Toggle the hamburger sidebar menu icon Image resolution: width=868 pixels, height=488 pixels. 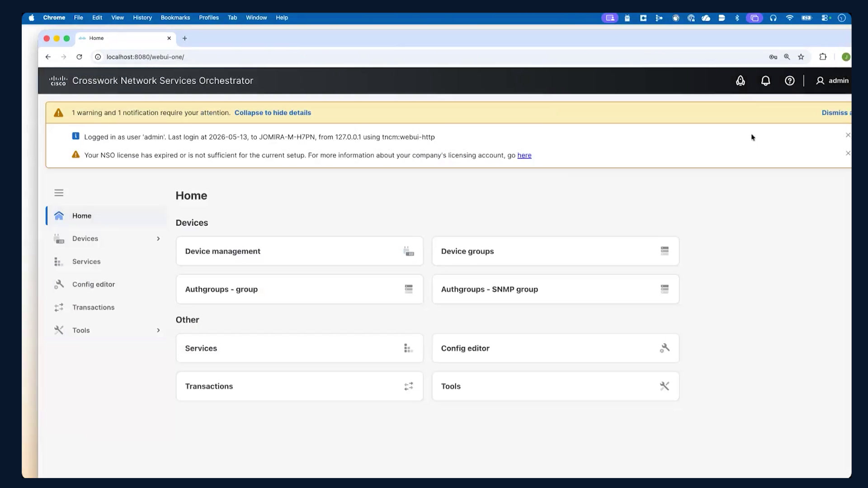[59, 193]
